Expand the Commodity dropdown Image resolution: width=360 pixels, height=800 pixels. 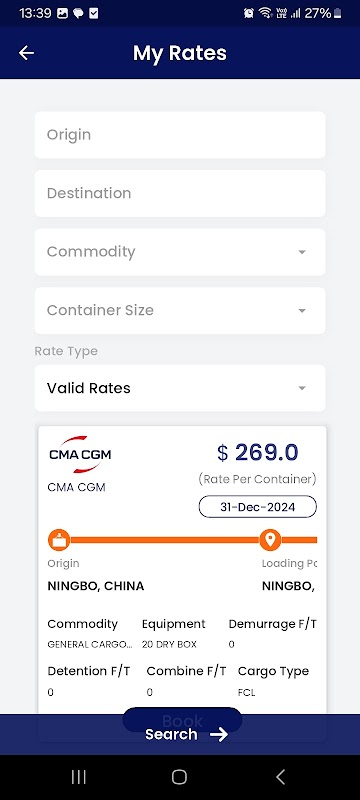(180, 252)
